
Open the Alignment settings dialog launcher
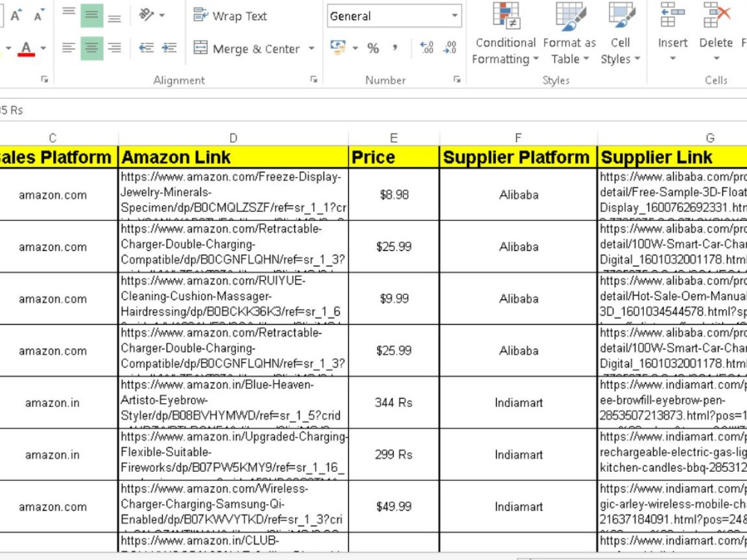click(314, 80)
